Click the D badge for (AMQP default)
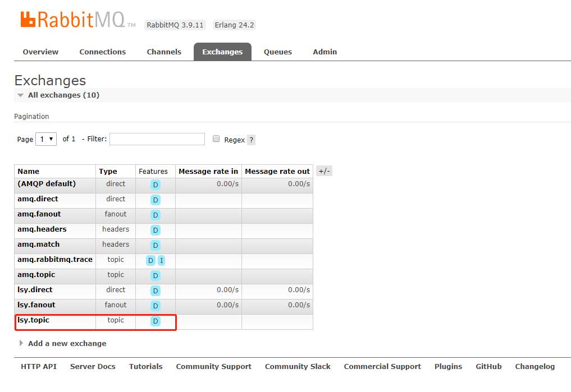The image size is (571, 392). click(156, 185)
